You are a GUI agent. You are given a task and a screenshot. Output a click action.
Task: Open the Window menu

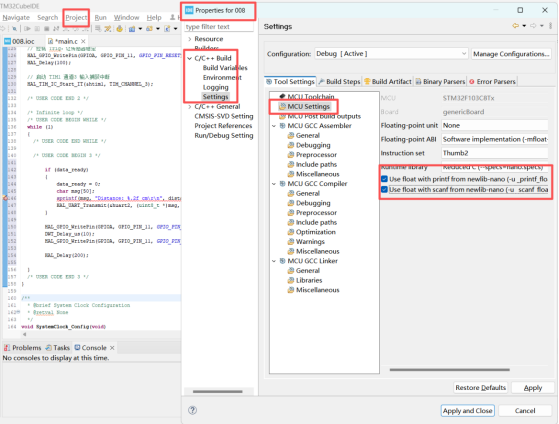click(126, 17)
